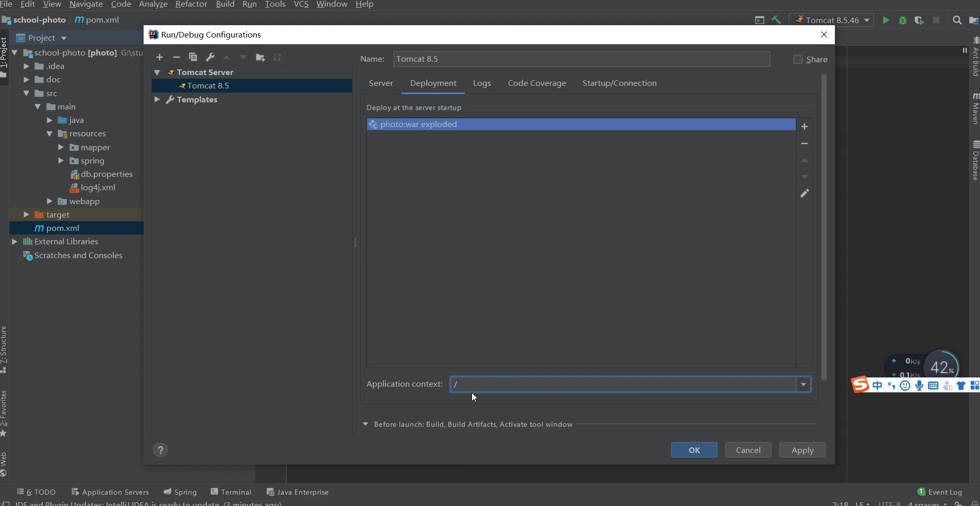
Task: Open the Java Enterprise tool window
Action: 297,492
